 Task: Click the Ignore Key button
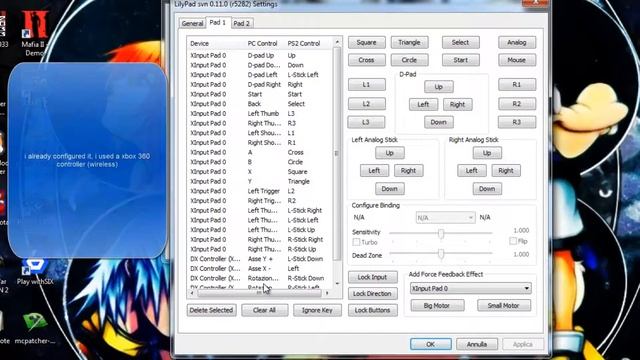click(x=317, y=310)
